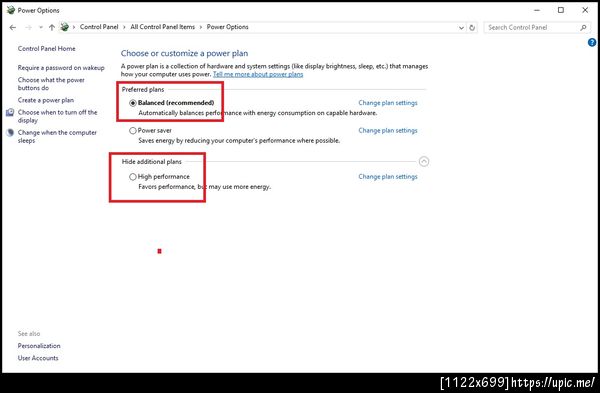Click the display turn-off shield icon
This screenshot has width=600, height=393.
click(10, 113)
